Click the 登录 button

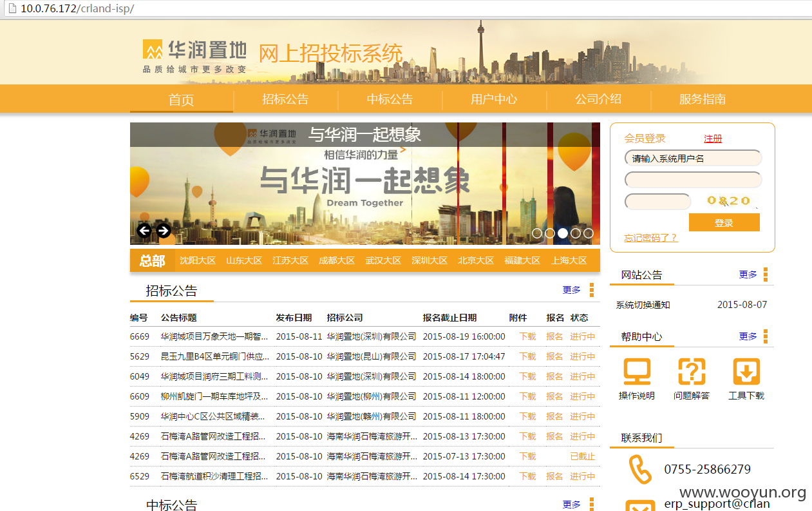pyautogui.click(x=724, y=222)
